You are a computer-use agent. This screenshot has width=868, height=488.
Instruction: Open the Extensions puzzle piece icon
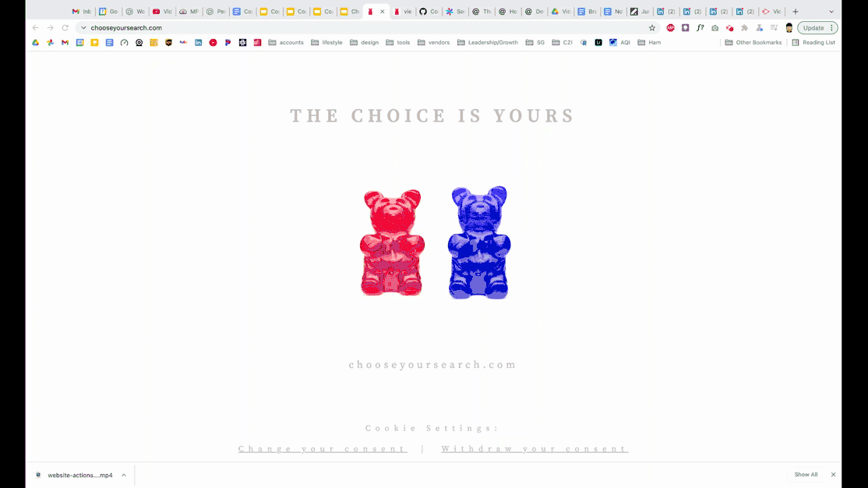(745, 28)
